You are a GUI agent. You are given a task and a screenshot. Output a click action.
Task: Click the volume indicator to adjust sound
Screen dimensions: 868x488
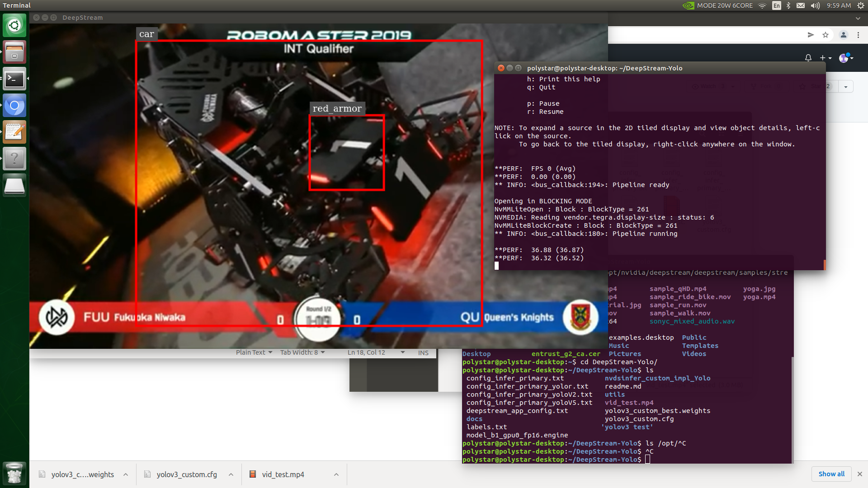[815, 5]
